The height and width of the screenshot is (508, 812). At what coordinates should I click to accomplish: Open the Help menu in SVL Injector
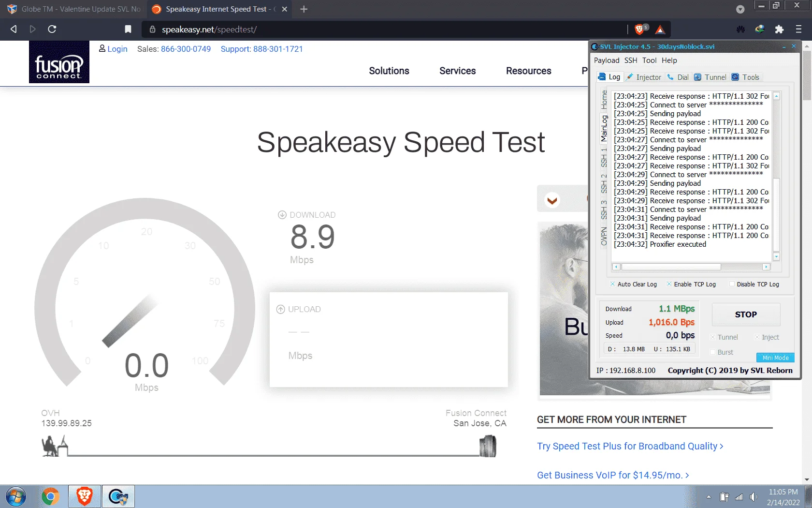coord(669,60)
